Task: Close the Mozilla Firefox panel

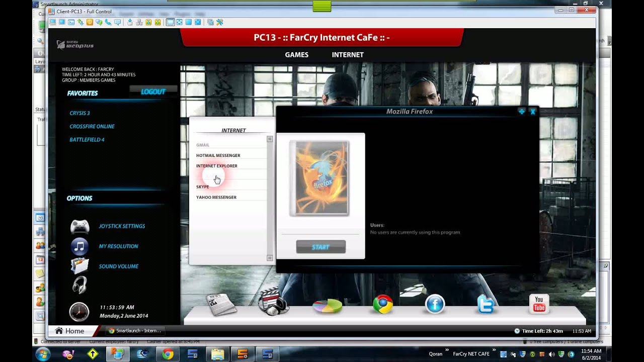Action: coord(533,112)
